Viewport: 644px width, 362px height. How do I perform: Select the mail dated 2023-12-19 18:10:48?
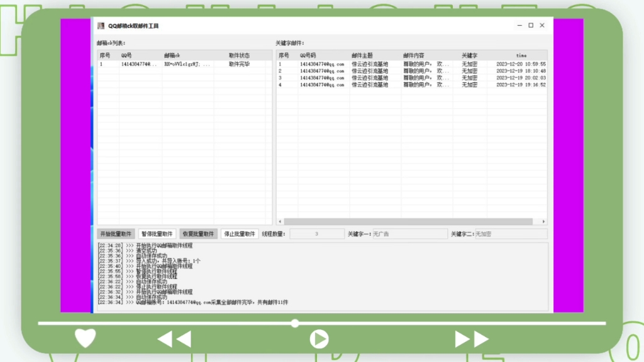coord(412,71)
